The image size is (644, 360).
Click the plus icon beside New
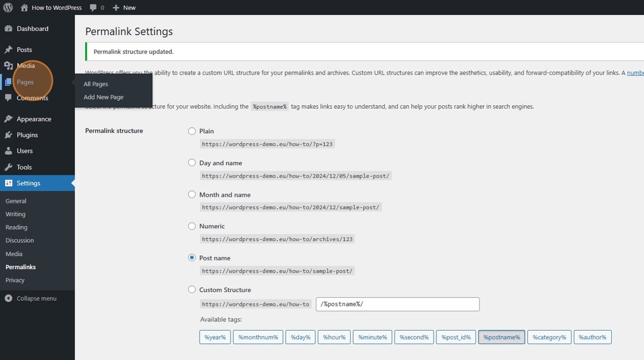[116, 7]
